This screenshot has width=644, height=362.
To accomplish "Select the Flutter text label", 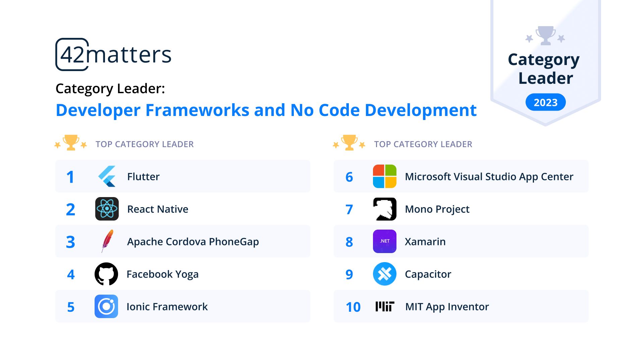I will [x=143, y=177].
